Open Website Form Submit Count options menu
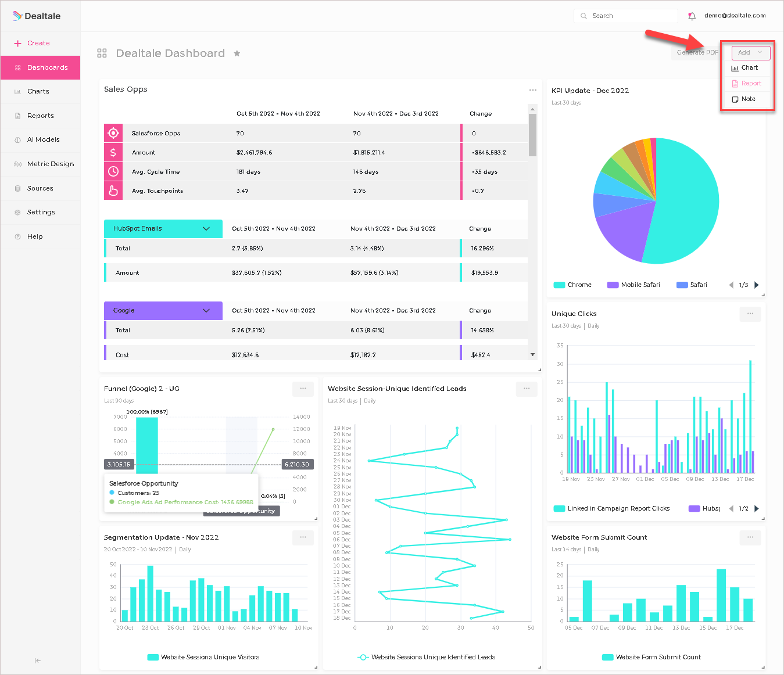Screen dimensions: 784x675 [750, 537]
